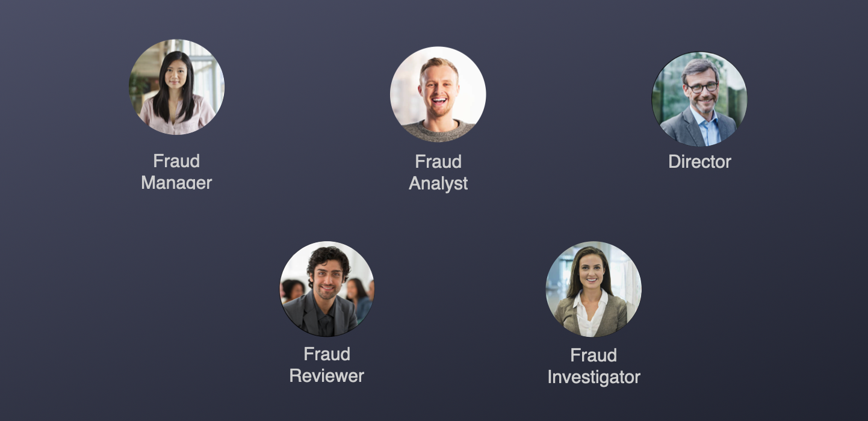868x421 pixels.
Task: Click "Fraud" above the word Analyst
Action: click(x=438, y=162)
